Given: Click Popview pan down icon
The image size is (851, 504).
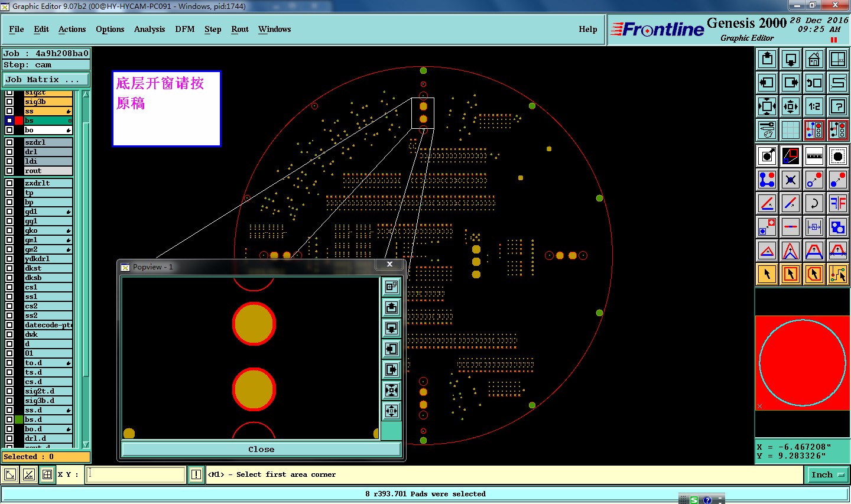Looking at the screenshot, I should pos(391,329).
